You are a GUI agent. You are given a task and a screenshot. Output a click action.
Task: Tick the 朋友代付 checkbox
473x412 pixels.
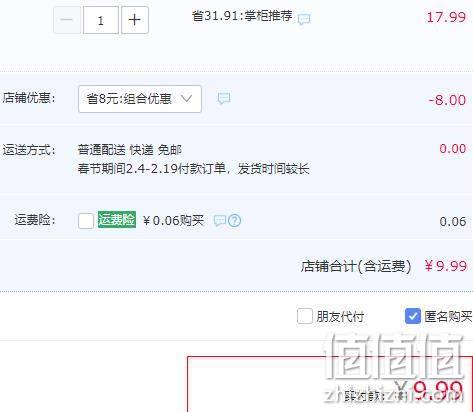[x=305, y=316]
